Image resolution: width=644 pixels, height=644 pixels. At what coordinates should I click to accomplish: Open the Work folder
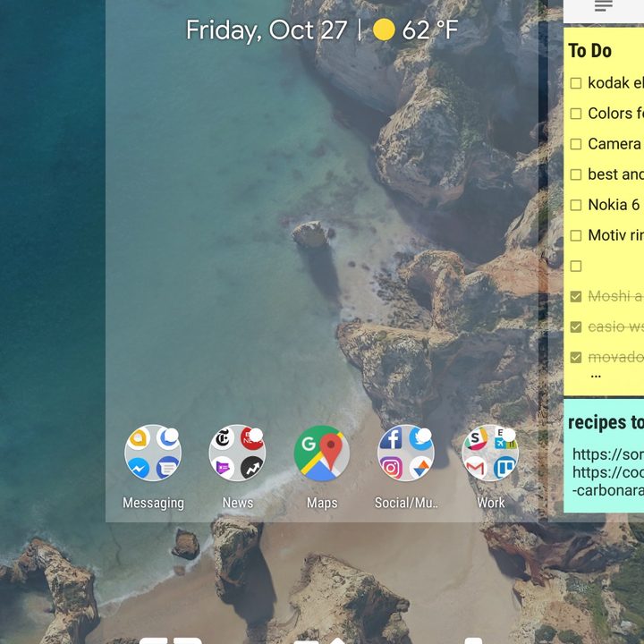(x=490, y=453)
